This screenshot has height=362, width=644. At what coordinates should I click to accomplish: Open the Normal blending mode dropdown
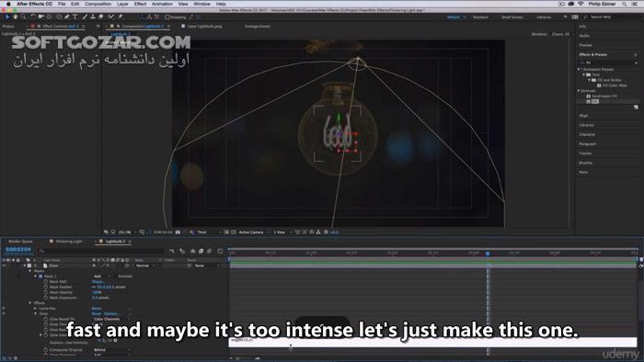[x=145, y=266]
